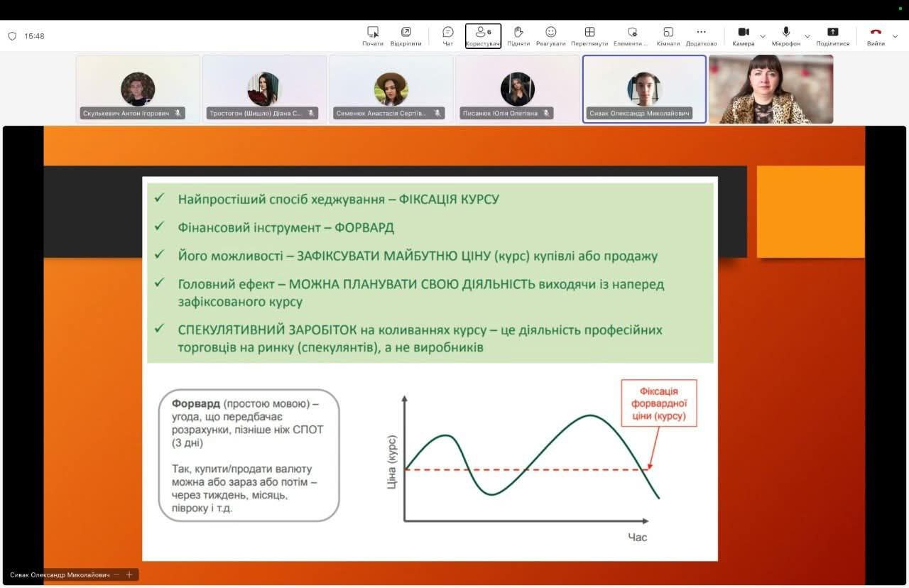Screen dimensions: 909x588
Task: Open the Переглянути view options
Action: (589, 36)
